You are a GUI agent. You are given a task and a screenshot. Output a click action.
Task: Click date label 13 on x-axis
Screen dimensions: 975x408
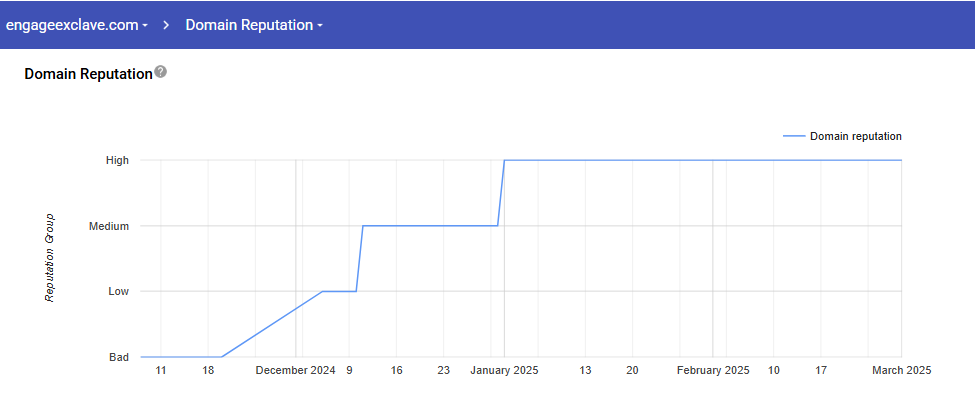pyautogui.click(x=585, y=370)
